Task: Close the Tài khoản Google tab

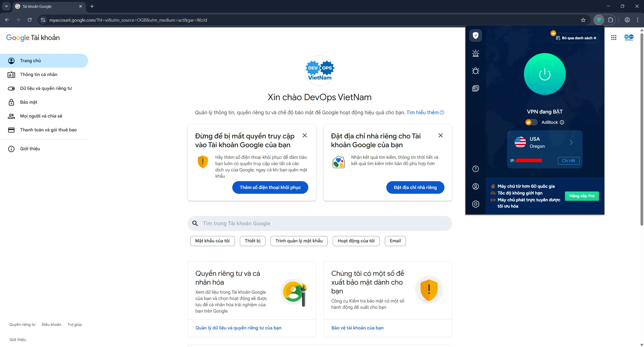Action: 81,6
